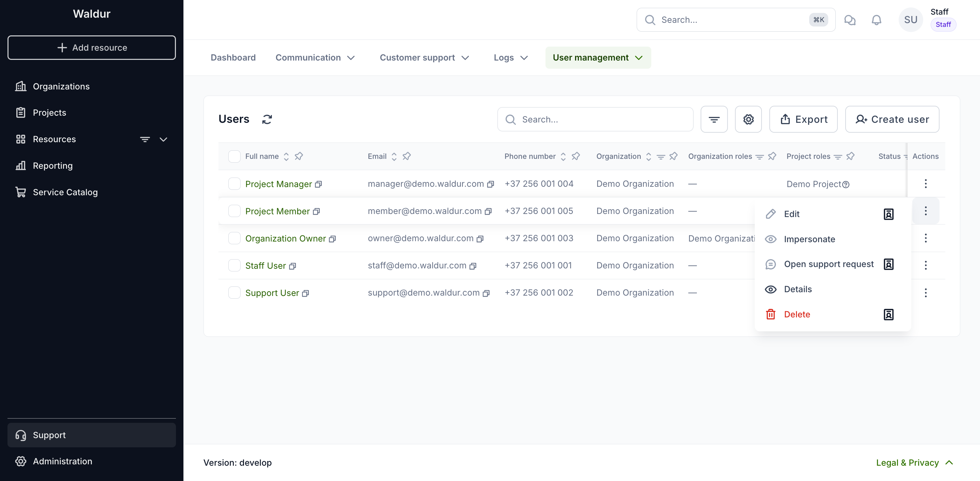Click help icon beside Demo Project
Viewport: 980px width, 481px height.
(846, 184)
